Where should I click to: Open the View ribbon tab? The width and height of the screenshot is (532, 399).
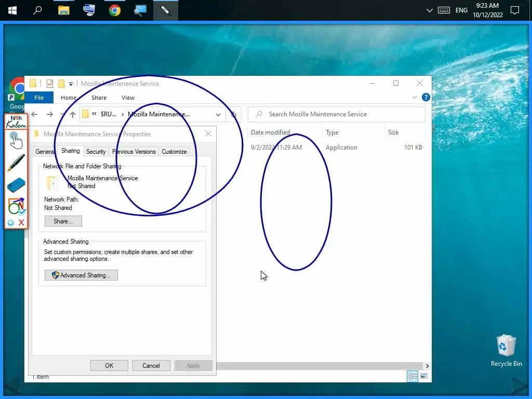pos(128,98)
